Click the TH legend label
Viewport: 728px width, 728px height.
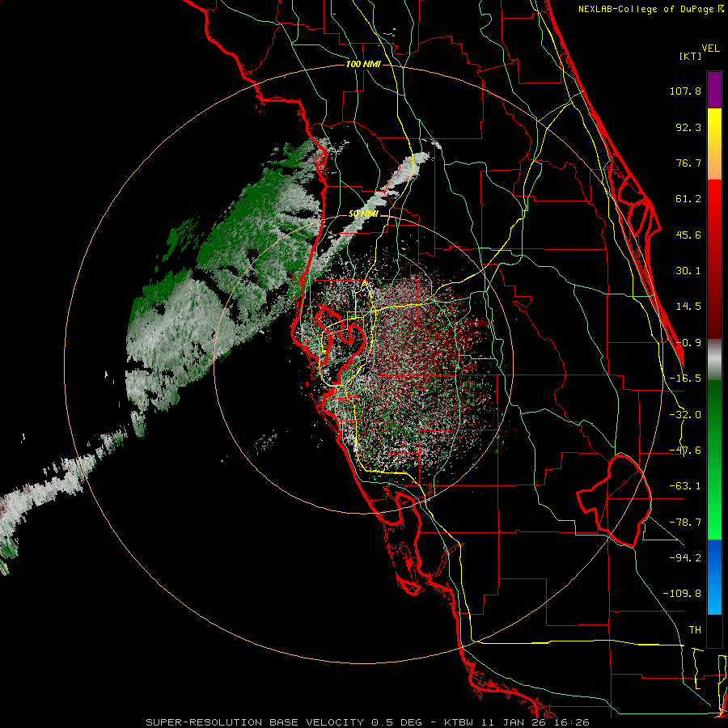[x=695, y=630]
